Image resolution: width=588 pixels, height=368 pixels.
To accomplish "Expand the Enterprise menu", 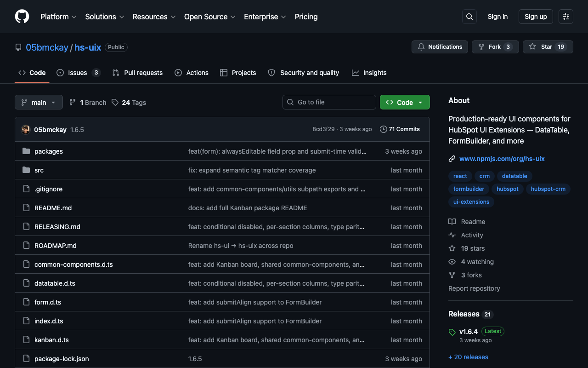I will tap(265, 17).
